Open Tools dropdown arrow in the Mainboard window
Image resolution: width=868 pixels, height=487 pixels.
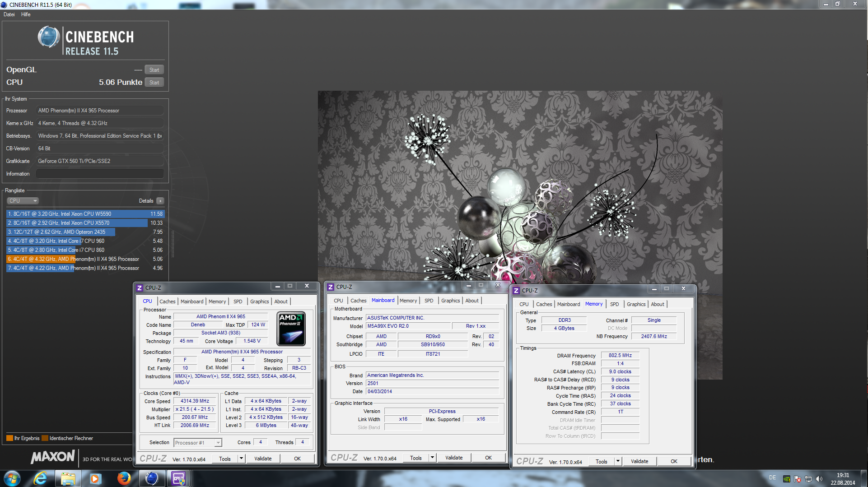[432, 458]
